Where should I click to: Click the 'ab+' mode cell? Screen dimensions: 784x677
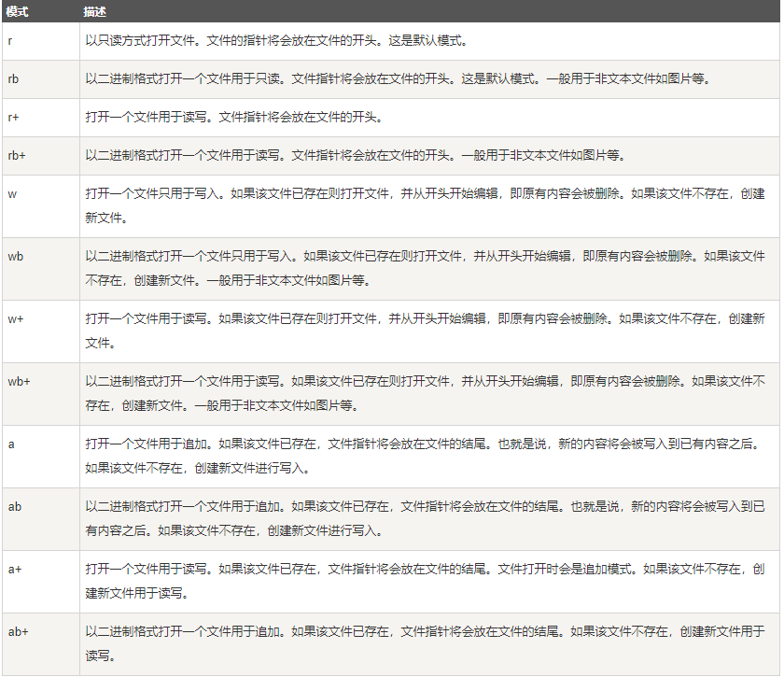click(x=41, y=644)
